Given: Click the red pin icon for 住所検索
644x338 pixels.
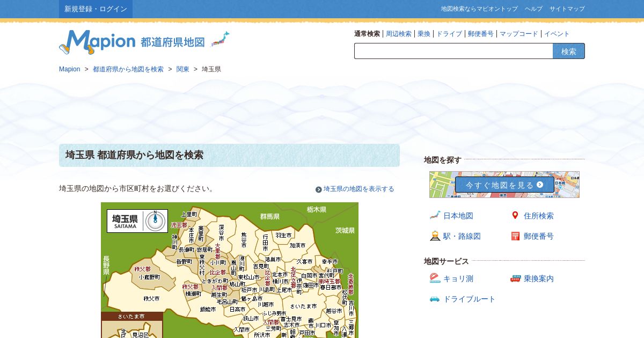Looking at the screenshot, I should click(515, 215).
